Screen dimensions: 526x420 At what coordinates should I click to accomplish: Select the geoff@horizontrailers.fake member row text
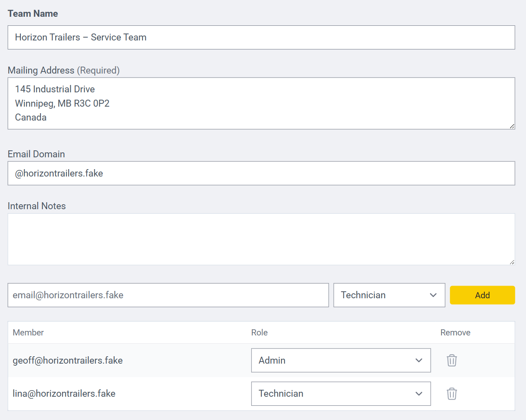pos(68,360)
